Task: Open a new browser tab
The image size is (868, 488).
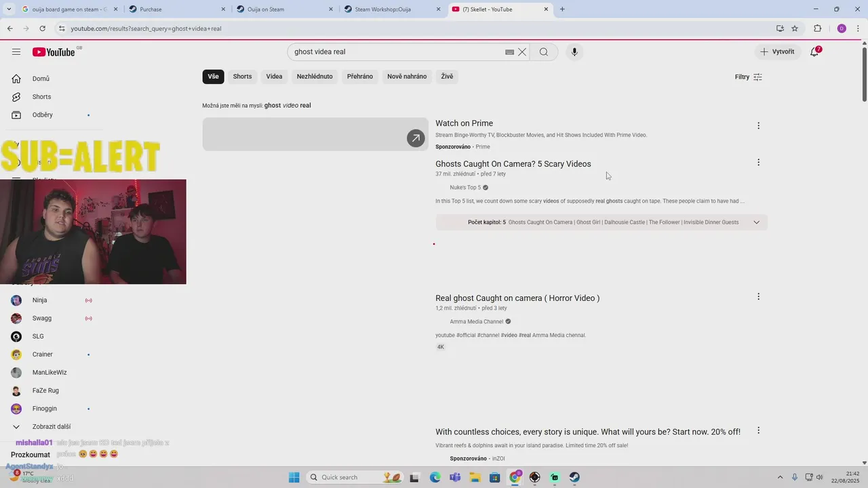Action: coord(562,9)
